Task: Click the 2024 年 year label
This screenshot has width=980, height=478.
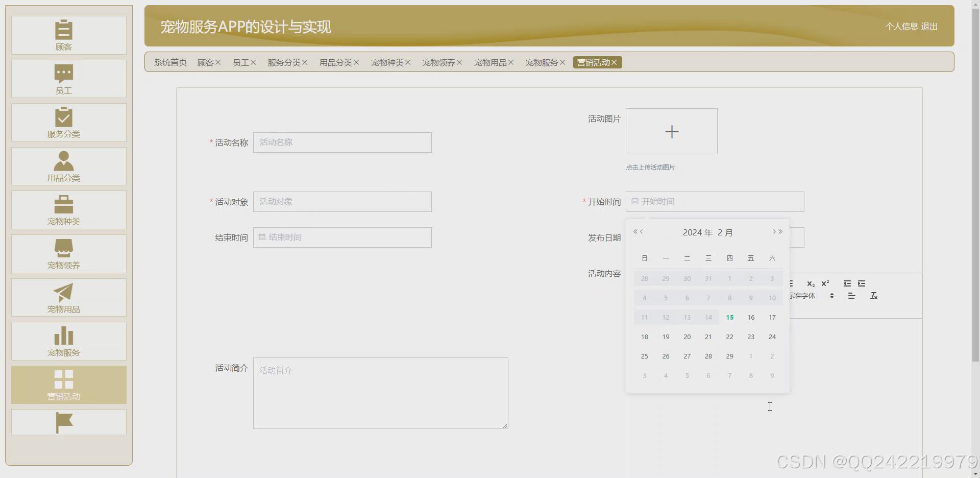Action: (x=697, y=232)
